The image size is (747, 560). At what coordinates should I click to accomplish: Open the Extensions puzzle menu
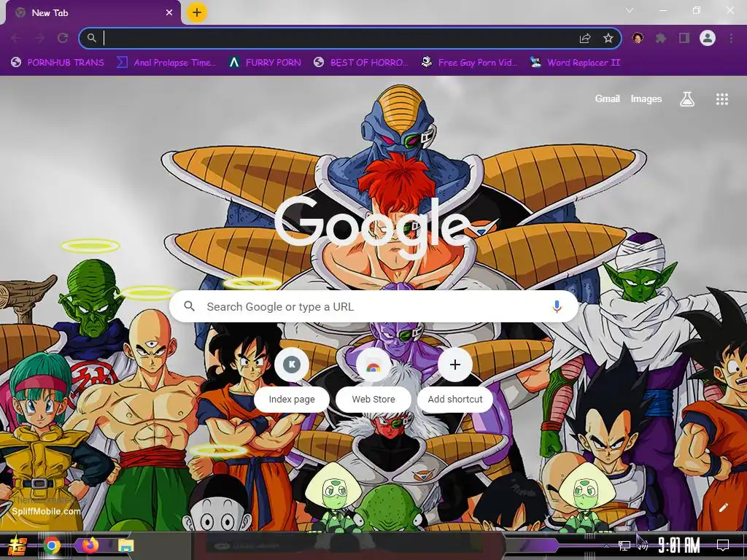[x=661, y=38]
